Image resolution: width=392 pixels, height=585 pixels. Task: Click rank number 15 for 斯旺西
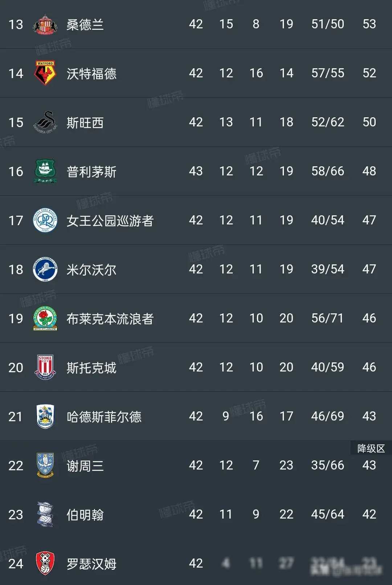pos(16,122)
